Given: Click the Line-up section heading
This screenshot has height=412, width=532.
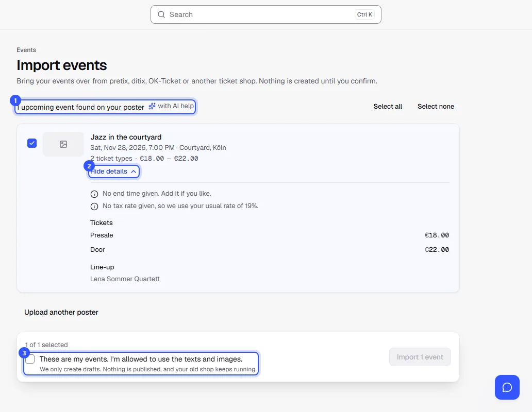Looking at the screenshot, I should point(102,267).
